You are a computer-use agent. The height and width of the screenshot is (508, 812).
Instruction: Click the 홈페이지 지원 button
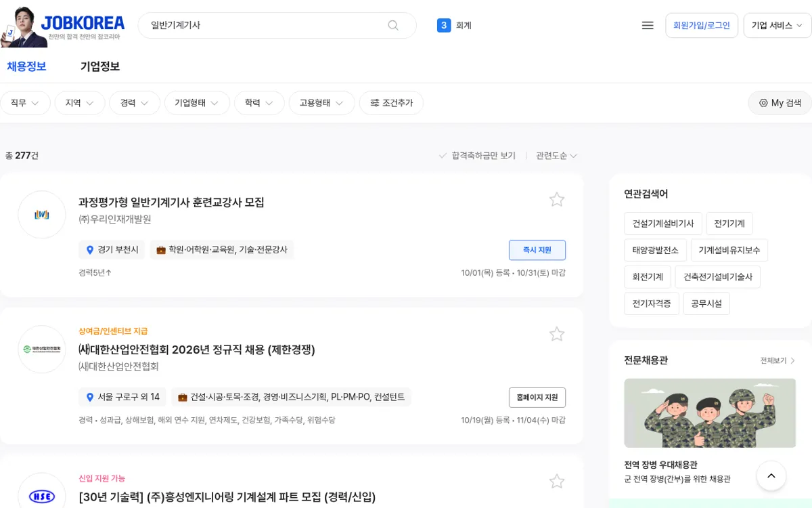pos(537,398)
